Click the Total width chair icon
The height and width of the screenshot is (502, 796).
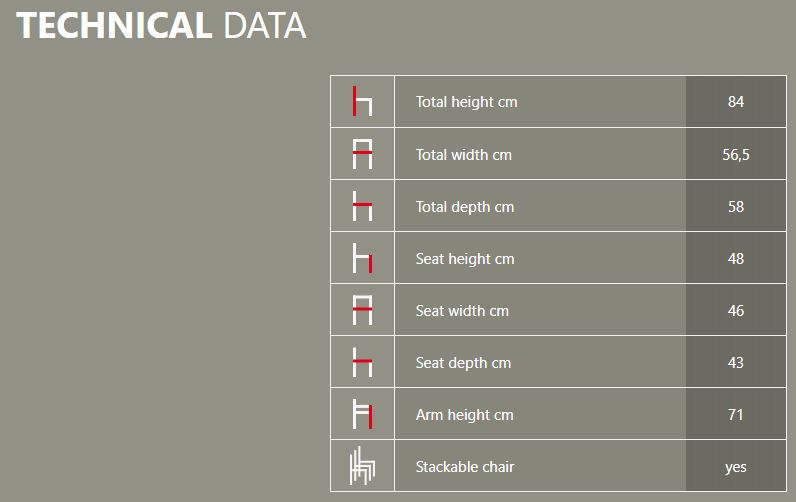[x=362, y=155]
